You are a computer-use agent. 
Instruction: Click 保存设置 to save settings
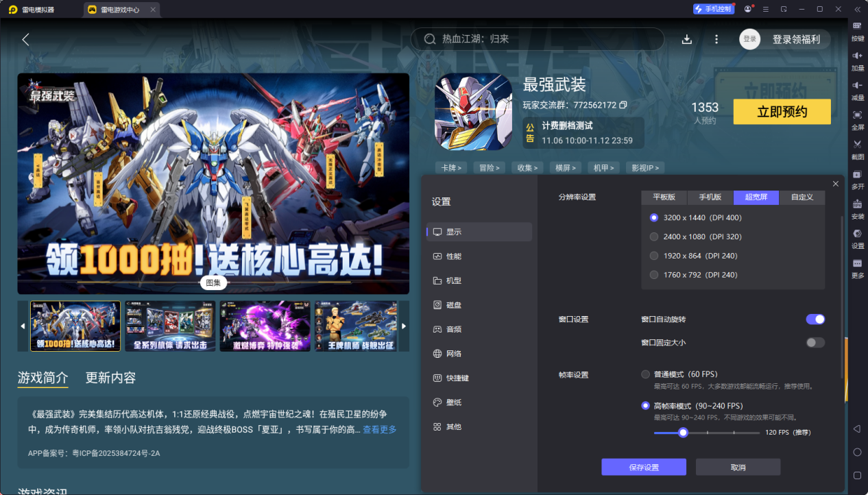(x=642, y=466)
